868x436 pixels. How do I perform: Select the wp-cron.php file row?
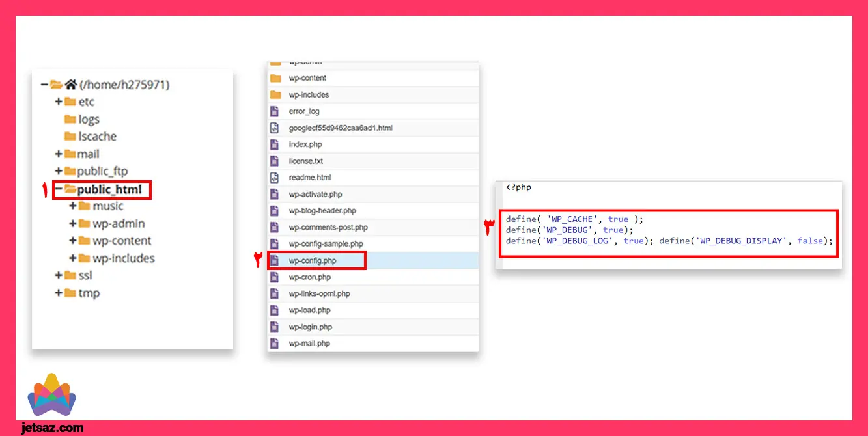(310, 277)
